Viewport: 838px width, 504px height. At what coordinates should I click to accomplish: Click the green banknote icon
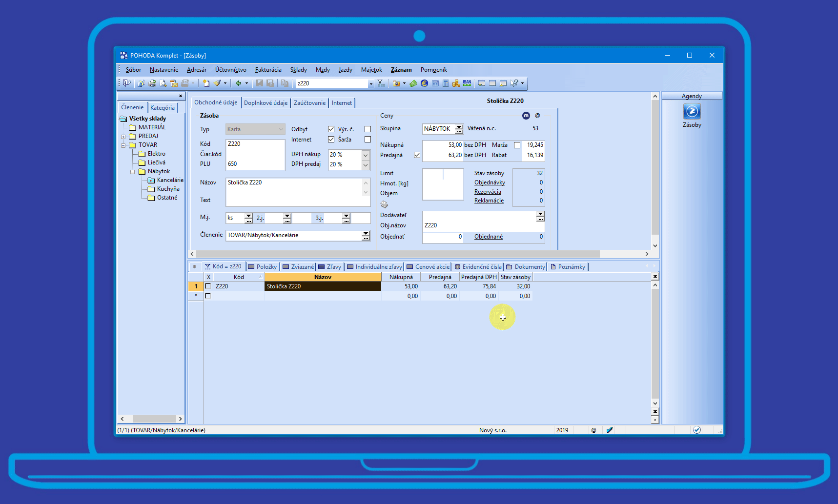(x=413, y=83)
